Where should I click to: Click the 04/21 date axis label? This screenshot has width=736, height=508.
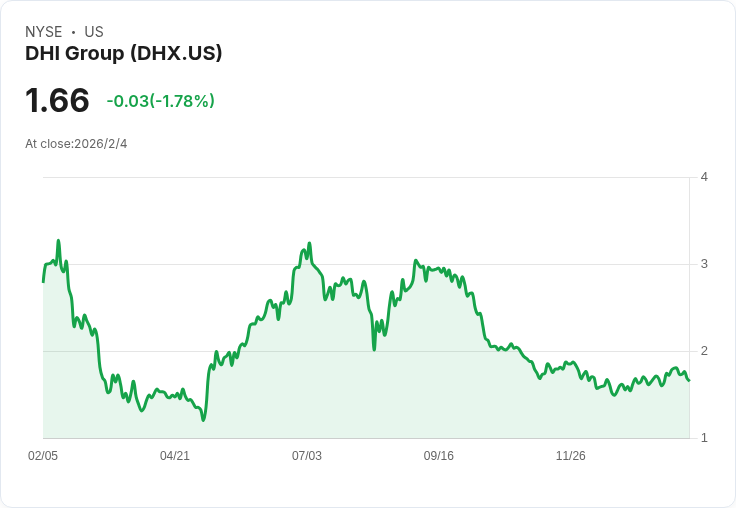pyautogui.click(x=175, y=455)
